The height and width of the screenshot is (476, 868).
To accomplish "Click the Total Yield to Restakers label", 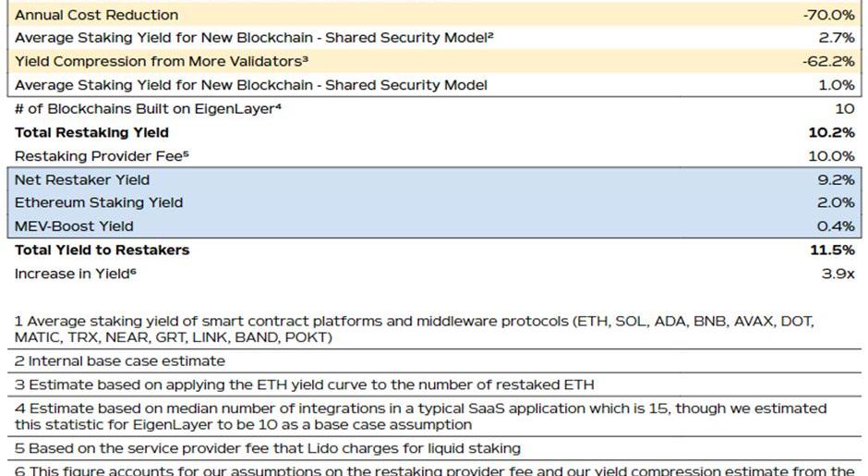I will 102,250.
